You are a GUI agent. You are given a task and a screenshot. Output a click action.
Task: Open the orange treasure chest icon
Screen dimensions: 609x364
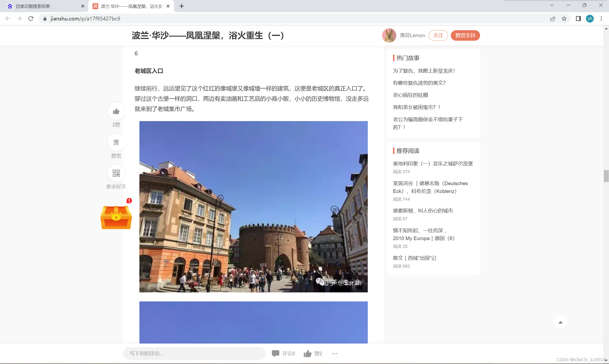(x=116, y=217)
